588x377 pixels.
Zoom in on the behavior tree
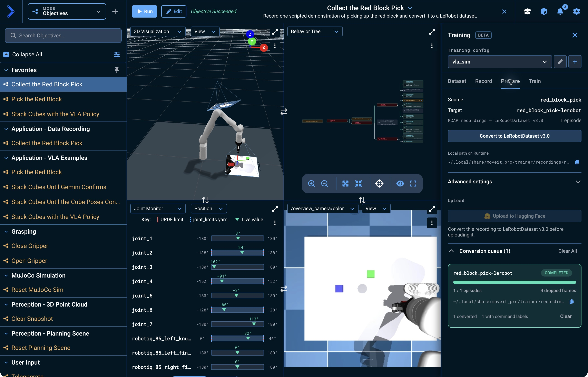(x=311, y=184)
